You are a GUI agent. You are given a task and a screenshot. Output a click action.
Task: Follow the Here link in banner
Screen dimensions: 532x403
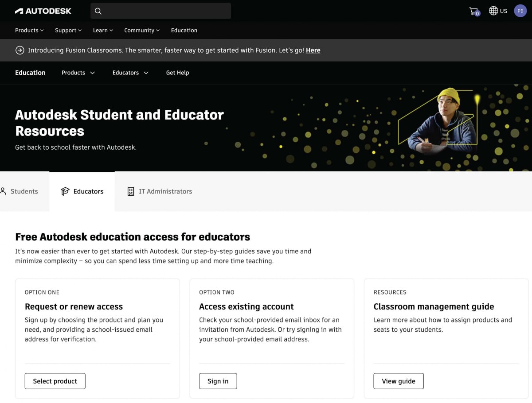tap(313, 50)
